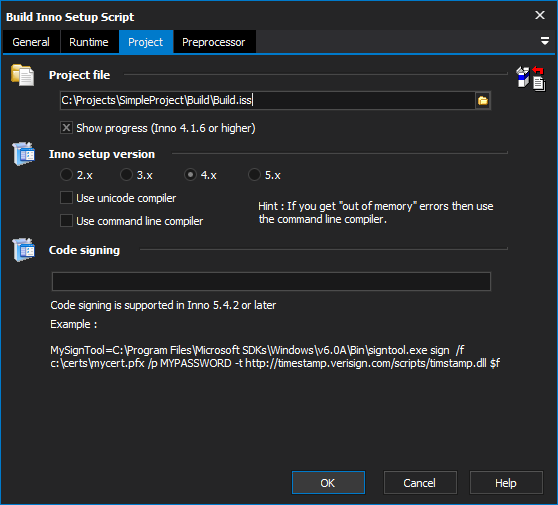Click the blue-box property icon at top right

pyautogui.click(x=523, y=77)
